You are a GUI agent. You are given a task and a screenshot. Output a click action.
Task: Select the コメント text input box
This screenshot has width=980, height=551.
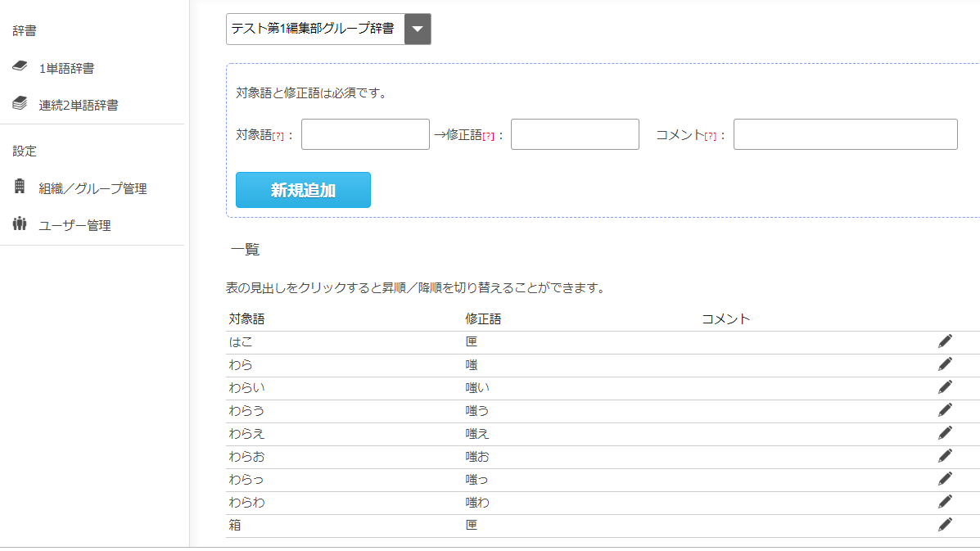pos(845,134)
